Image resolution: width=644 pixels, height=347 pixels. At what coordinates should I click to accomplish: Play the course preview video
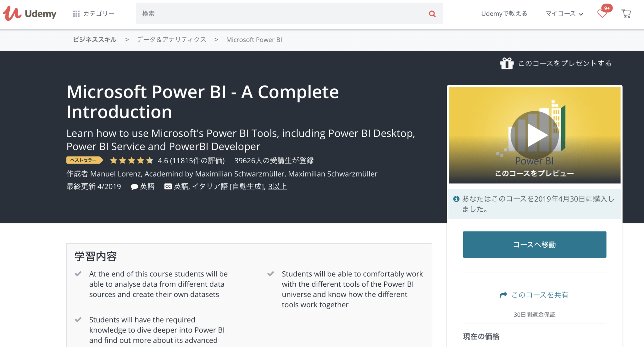pyautogui.click(x=535, y=135)
